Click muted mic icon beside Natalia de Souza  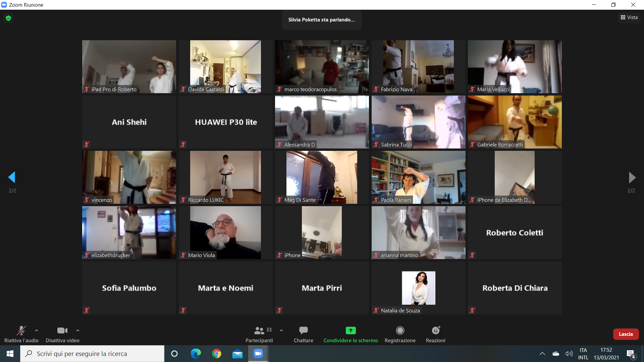(x=376, y=310)
